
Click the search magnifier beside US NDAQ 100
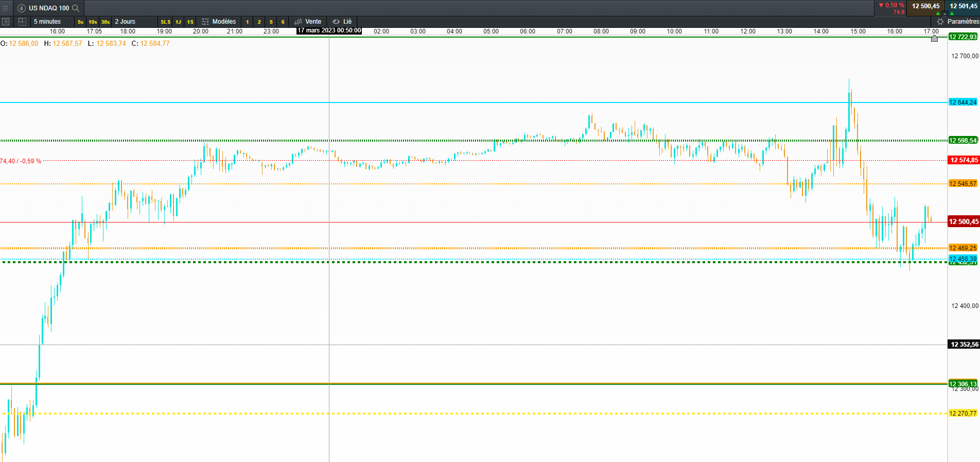pos(76,8)
